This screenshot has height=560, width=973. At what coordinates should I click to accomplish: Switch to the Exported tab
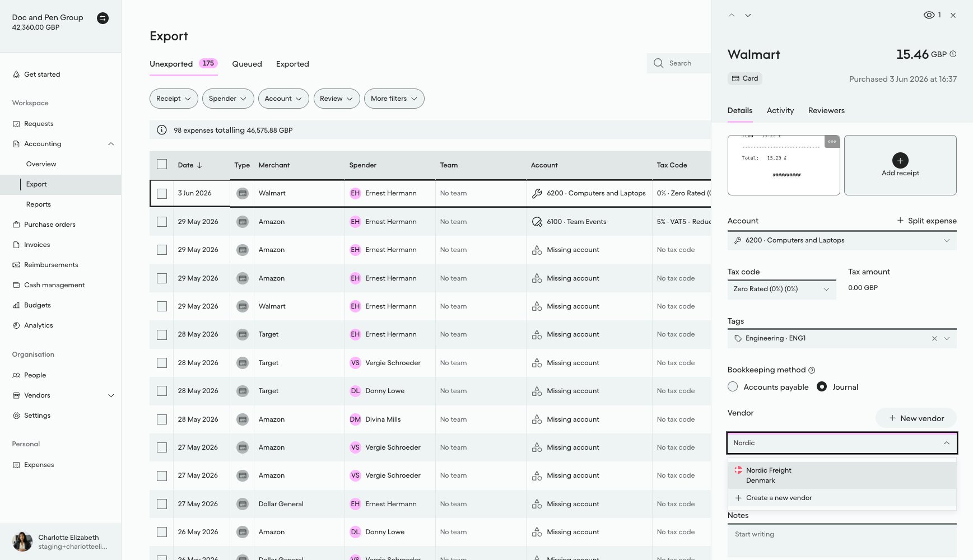click(x=292, y=64)
